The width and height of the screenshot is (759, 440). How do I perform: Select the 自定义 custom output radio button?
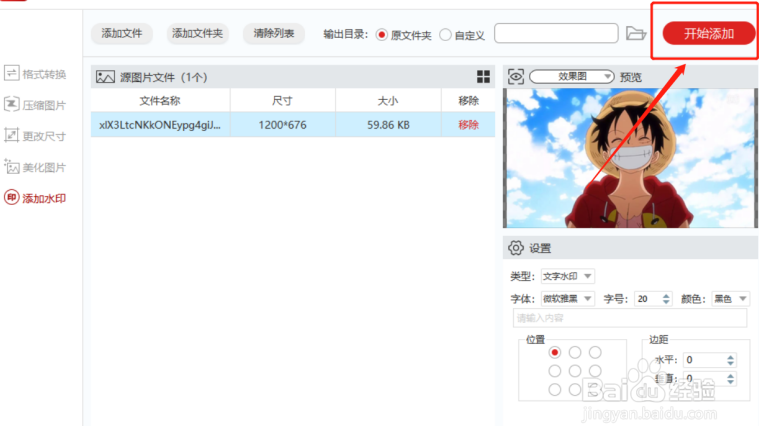point(445,35)
